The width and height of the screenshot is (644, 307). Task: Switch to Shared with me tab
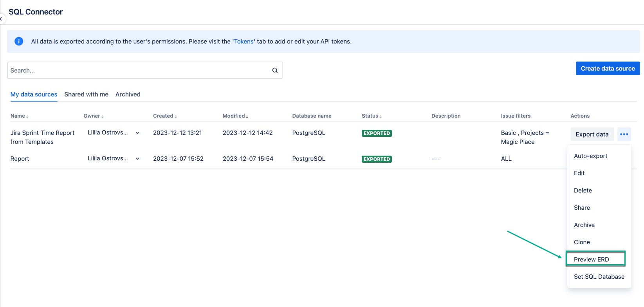click(x=86, y=94)
